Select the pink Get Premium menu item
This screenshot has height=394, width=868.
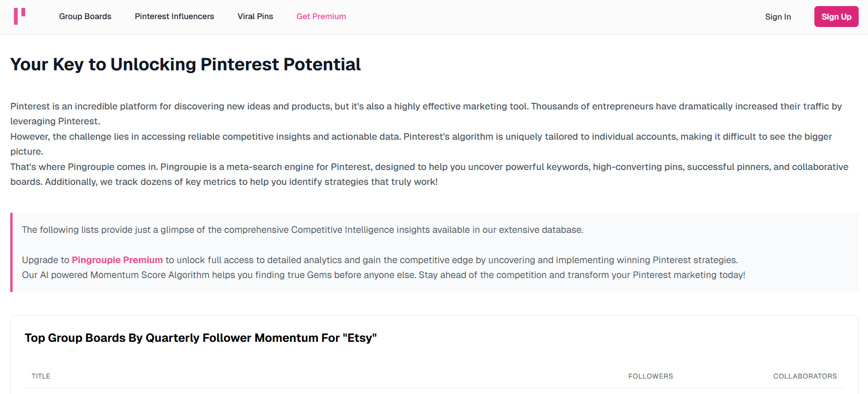click(x=321, y=16)
